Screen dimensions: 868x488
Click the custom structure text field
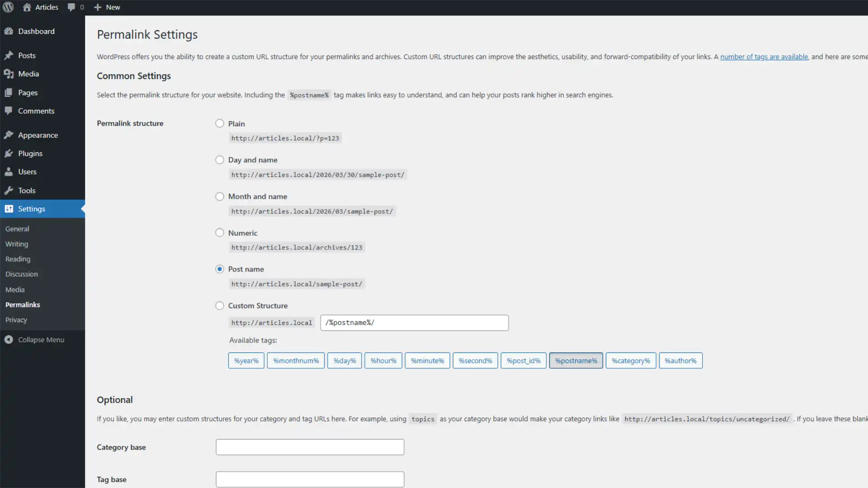pyautogui.click(x=415, y=323)
